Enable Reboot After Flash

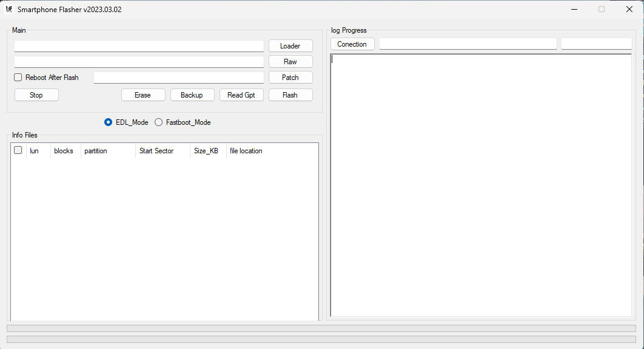(x=18, y=77)
